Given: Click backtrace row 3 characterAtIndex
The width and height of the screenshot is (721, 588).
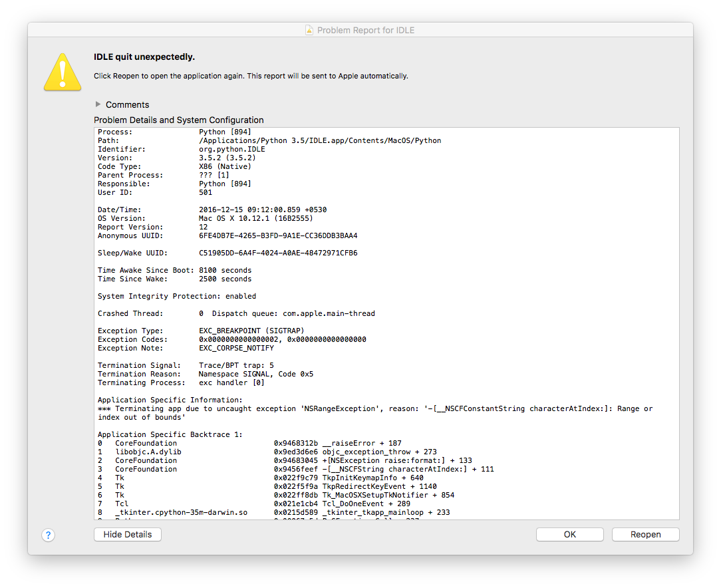Looking at the screenshot, I should coord(296,469).
